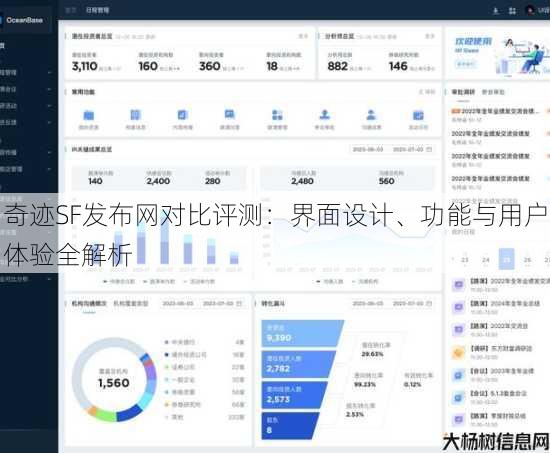Click the 2,782 funnel segment
Screen dimensions: 550x453
pos(298,364)
